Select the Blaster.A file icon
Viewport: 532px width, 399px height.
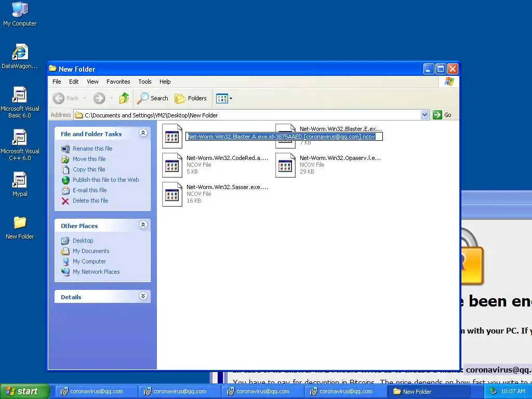point(172,136)
